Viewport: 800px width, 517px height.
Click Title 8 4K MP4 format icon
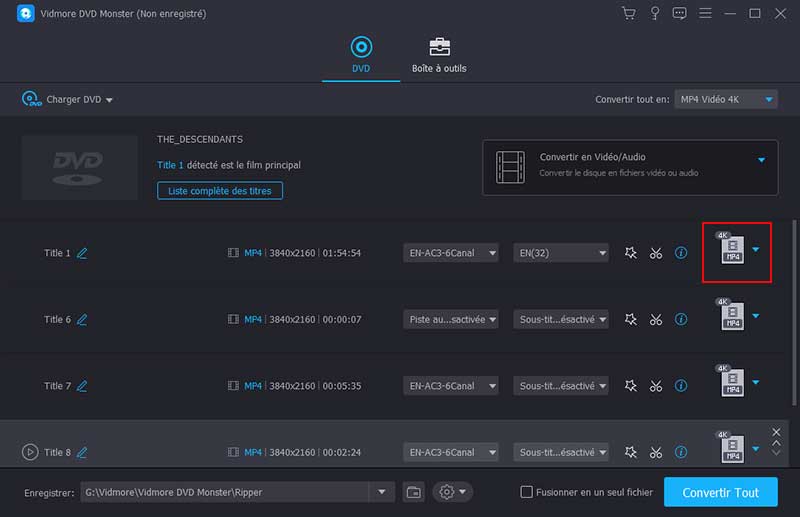pyautogui.click(x=731, y=448)
